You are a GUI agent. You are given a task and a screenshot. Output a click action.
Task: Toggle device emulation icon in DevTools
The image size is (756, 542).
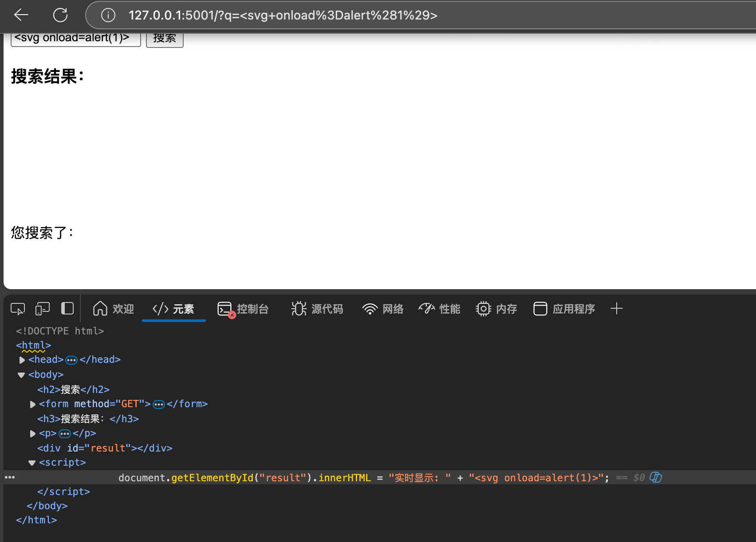tap(43, 309)
